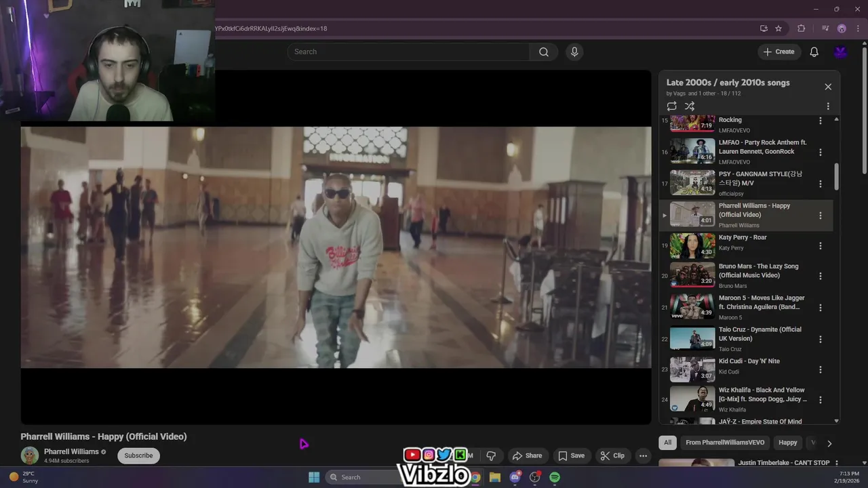
Task: Click the playlist title Late 2000s / early 2010s songs
Action: click(x=728, y=83)
